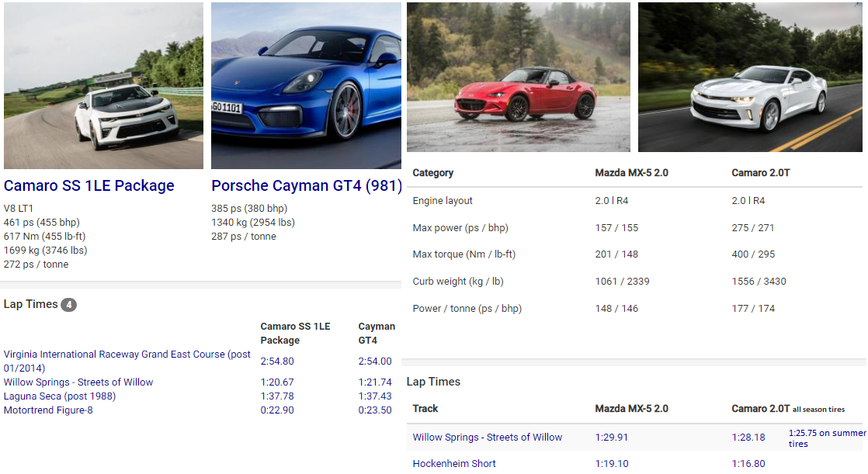The width and height of the screenshot is (868, 474).
Task: Click Cayman GT4 column header in lap times
Action: coord(377,334)
